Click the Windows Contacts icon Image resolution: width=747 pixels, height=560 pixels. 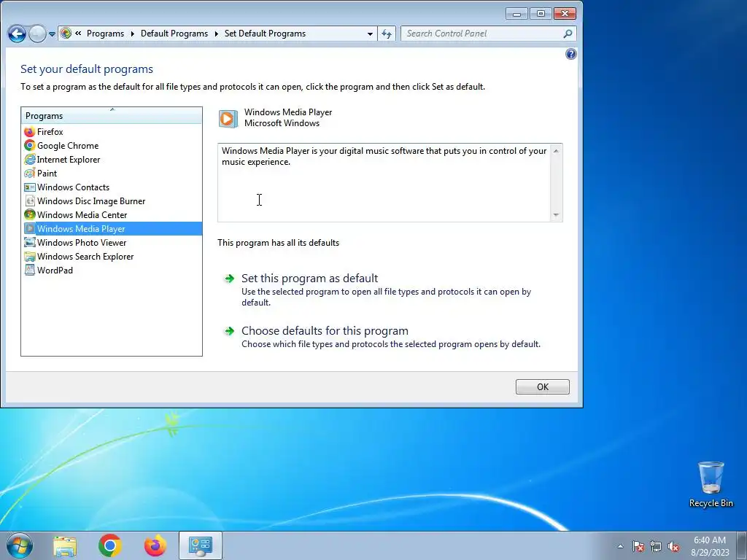click(x=29, y=187)
